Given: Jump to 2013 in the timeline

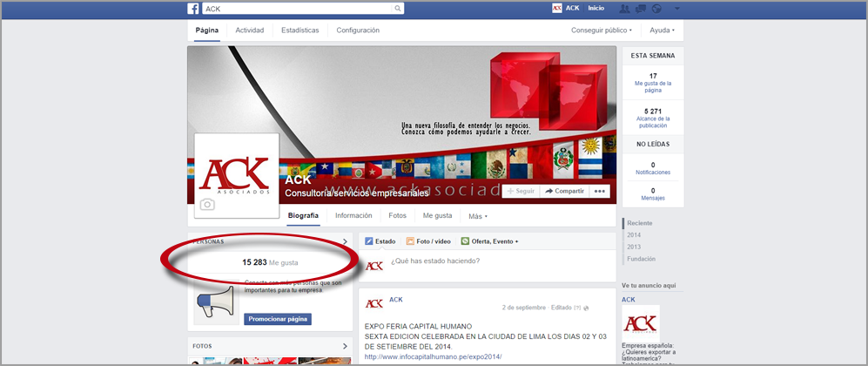Looking at the screenshot, I should click(634, 247).
